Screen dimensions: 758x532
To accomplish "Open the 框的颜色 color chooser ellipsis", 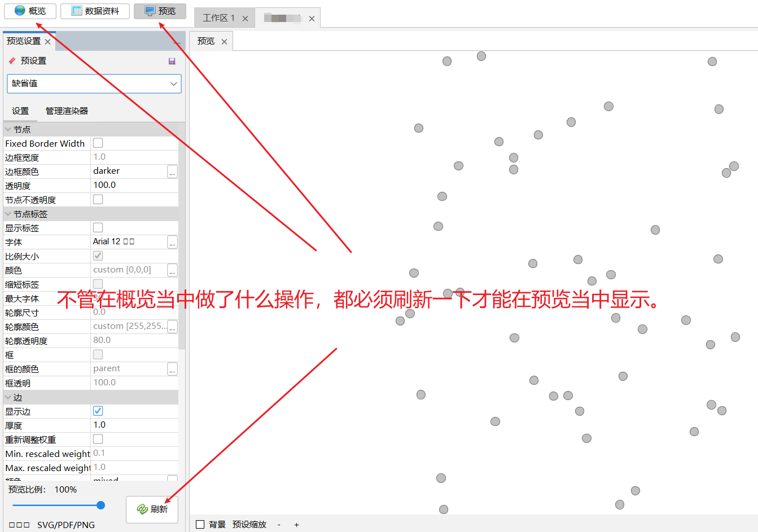I will (173, 368).
